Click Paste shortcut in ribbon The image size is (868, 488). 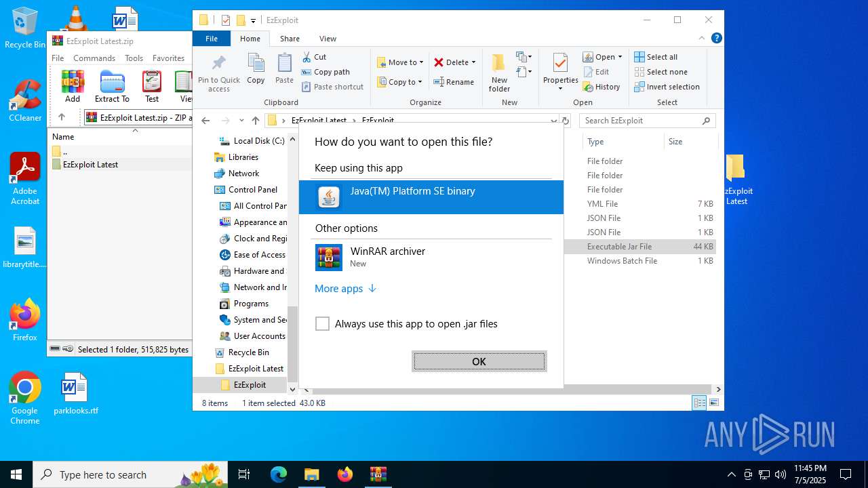click(x=332, y=87)
